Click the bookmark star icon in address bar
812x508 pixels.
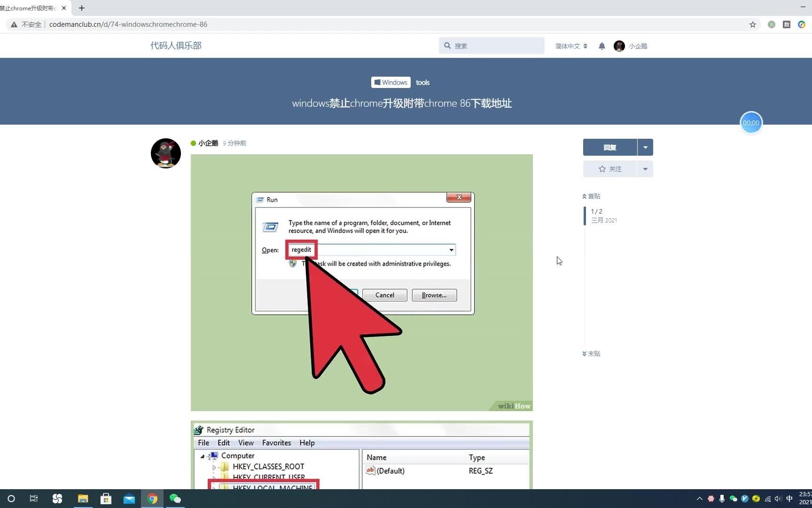(x=753, y=24)
